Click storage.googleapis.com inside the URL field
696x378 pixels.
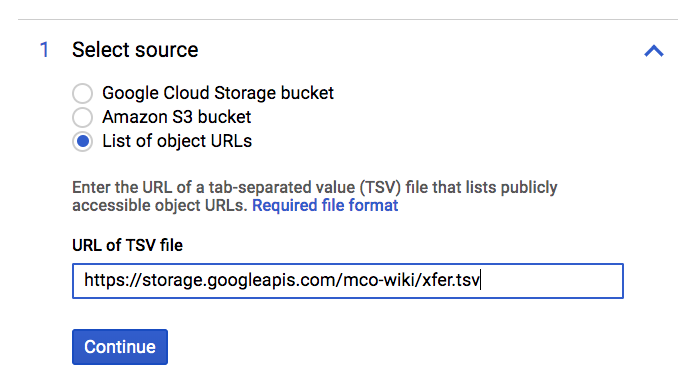pyautogui.click(x=240, y=280)
